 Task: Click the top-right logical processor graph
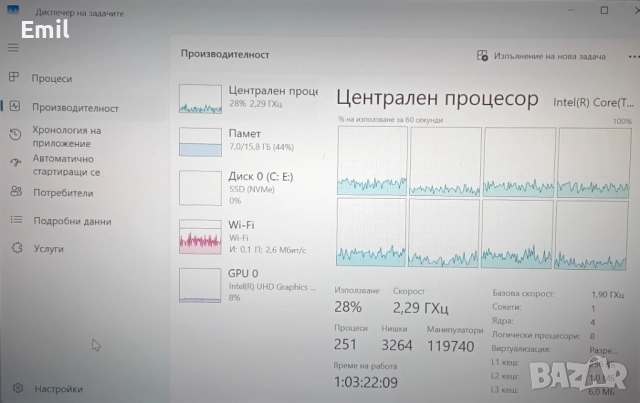[x=594, y=163]
